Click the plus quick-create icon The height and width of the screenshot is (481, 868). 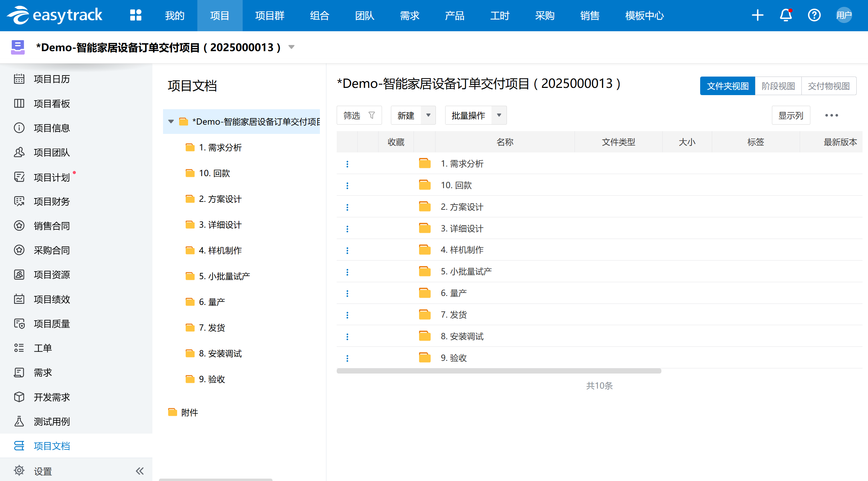[x=757, y=15]
